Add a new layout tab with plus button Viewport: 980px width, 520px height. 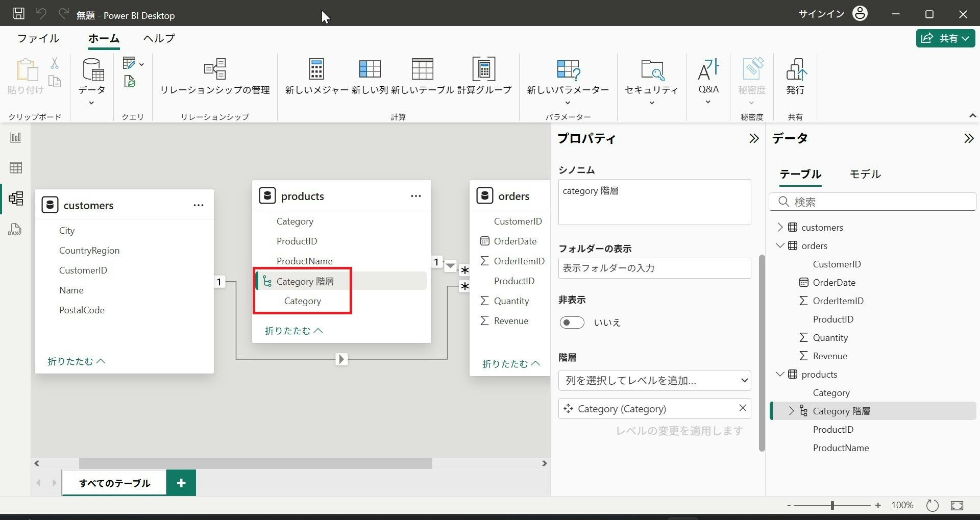point(181,483)
